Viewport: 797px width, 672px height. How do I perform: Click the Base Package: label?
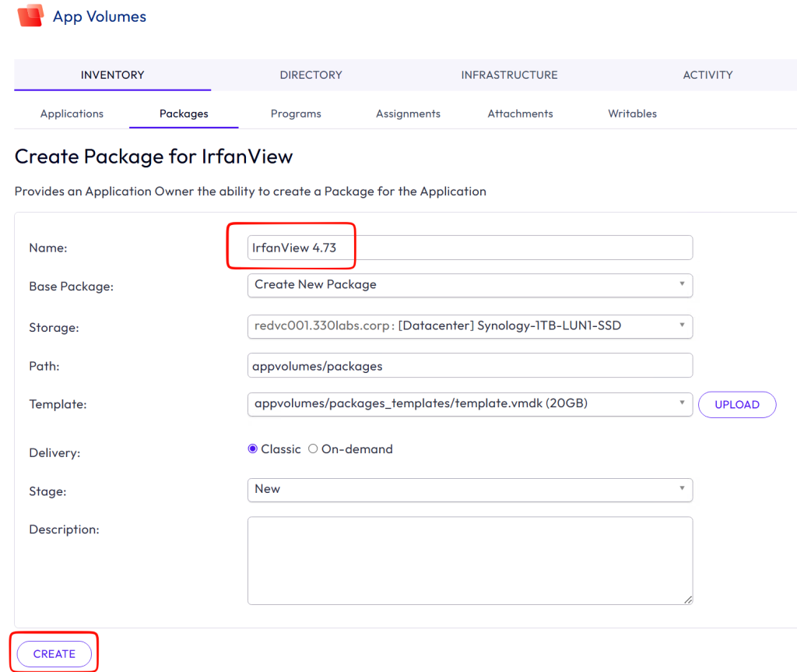71,287
